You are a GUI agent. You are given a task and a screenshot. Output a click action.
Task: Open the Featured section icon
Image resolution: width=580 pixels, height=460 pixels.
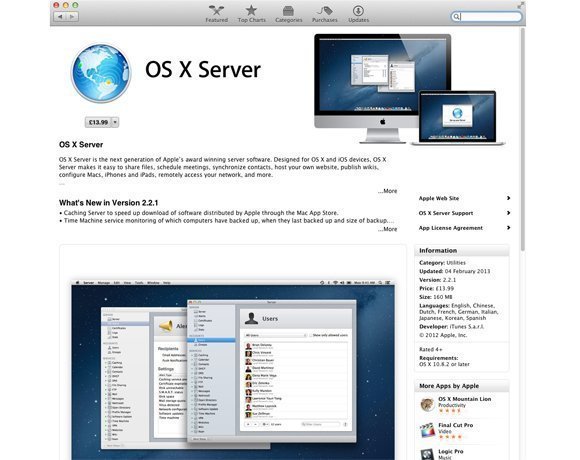point(216,11)
